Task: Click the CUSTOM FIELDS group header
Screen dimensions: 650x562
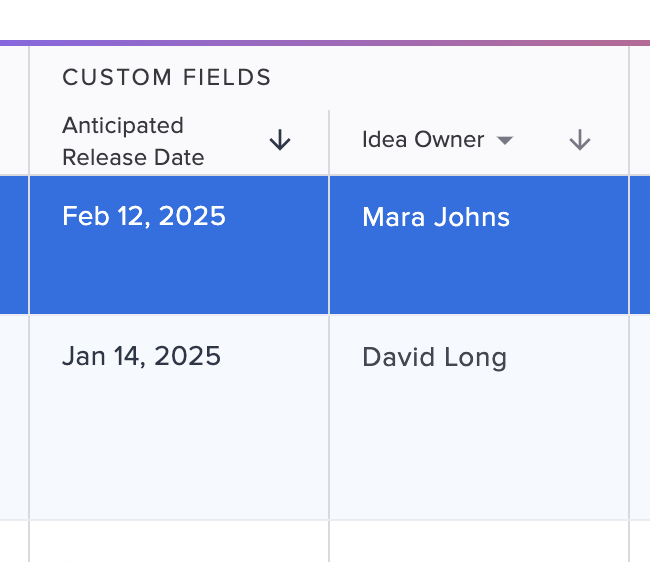Action: pyautogui.click(x=167, y=78)
